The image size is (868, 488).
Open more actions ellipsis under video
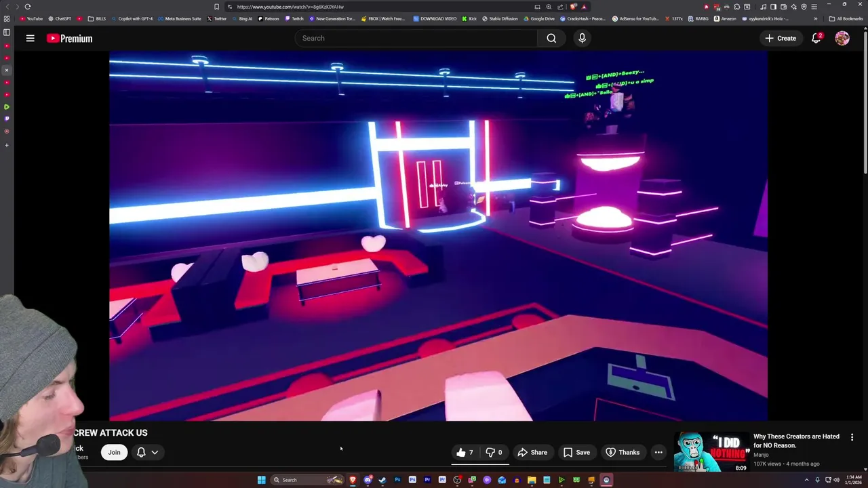pos(658,452)
